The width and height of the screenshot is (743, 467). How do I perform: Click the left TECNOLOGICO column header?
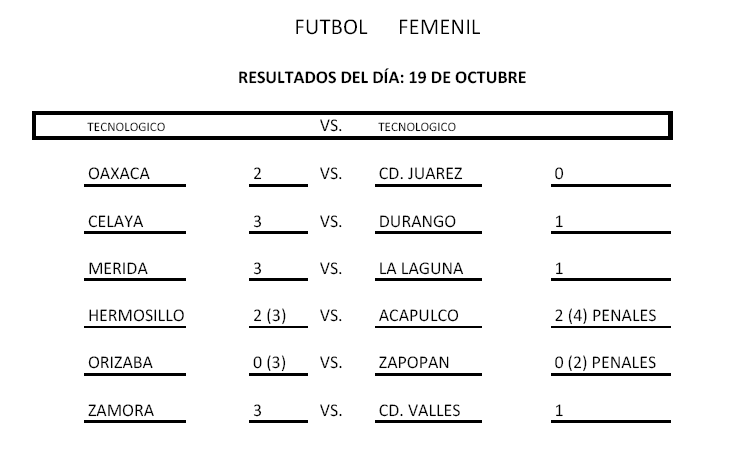click(126, 127)
